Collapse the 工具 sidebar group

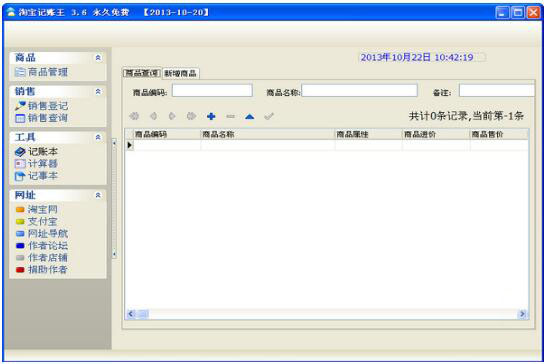(x=98, y=137)
